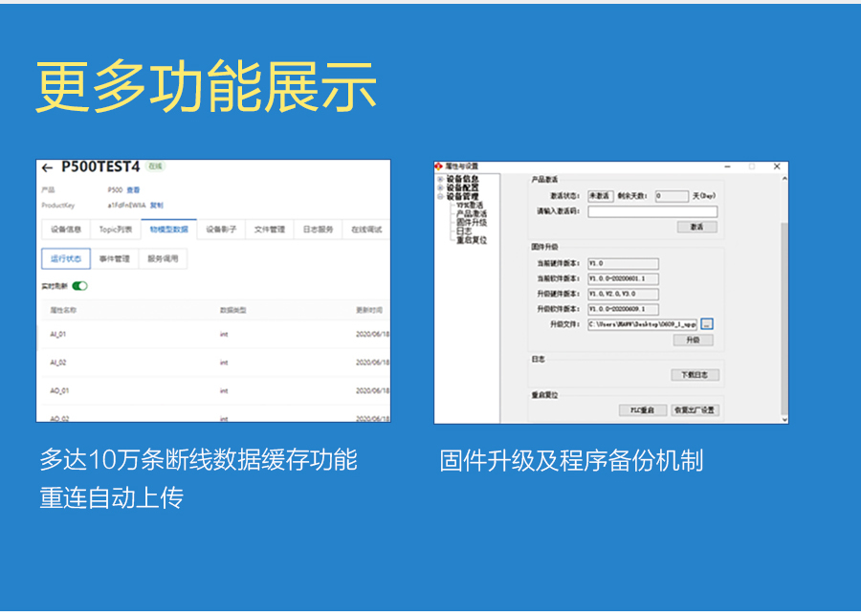This screenshot has height=616, width=861.
Task: Click the app icon in 属性与设置 title bar
Action: (439, 166)
